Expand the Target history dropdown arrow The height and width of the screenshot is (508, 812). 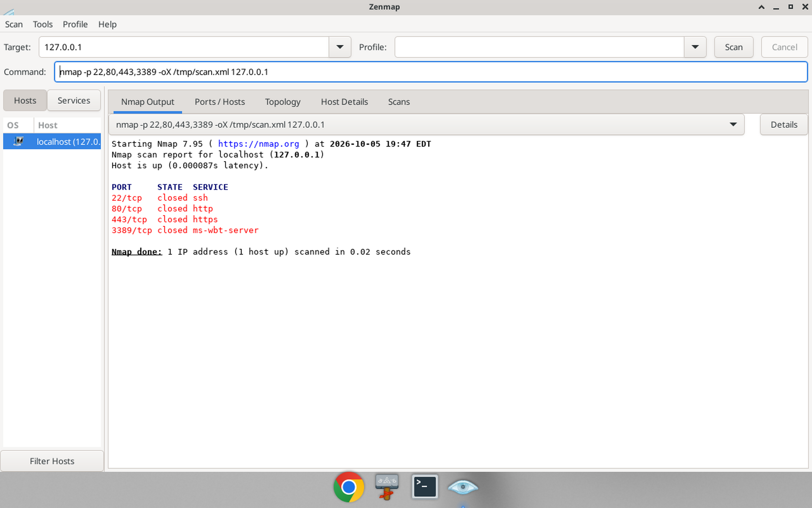pos(340,47)
